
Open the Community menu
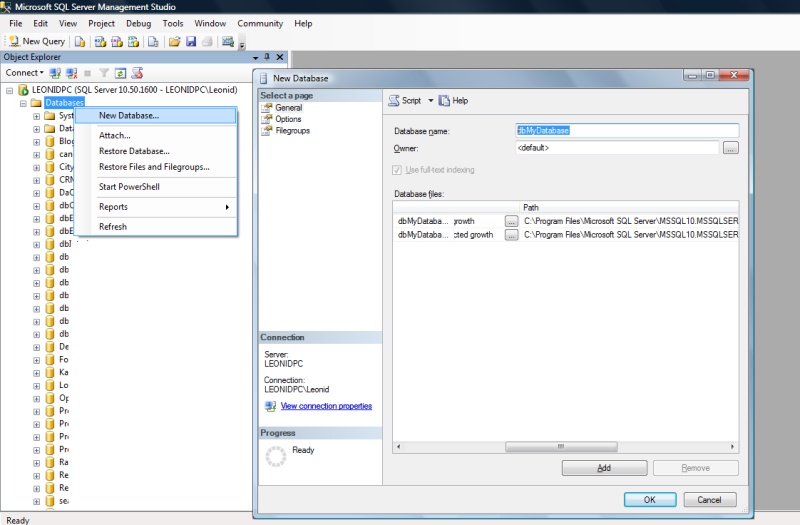(x=260, y=23)
